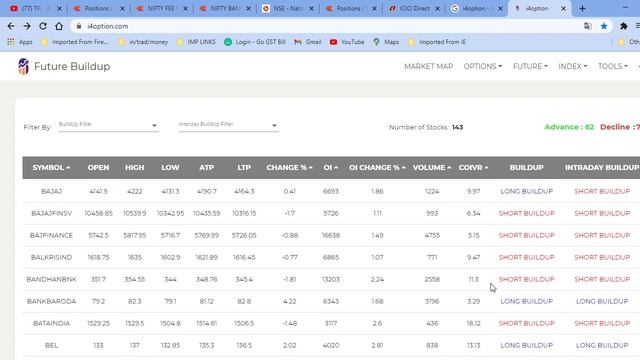Sort table by VOLUME column
The height and width of the screenshot is (360, 640).
(432, 168)
